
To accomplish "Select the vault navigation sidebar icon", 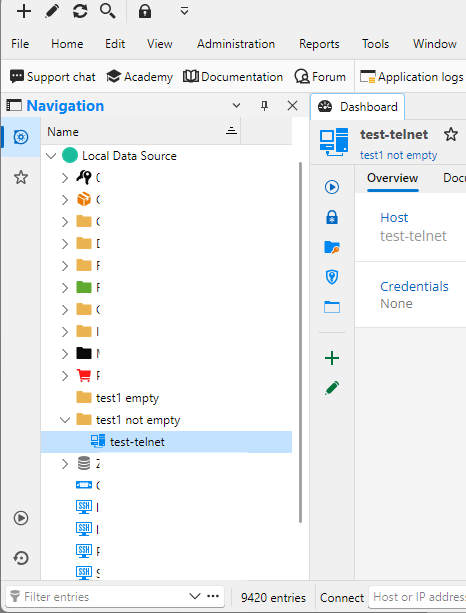I will pyautogui.click(x=21, y=137).
